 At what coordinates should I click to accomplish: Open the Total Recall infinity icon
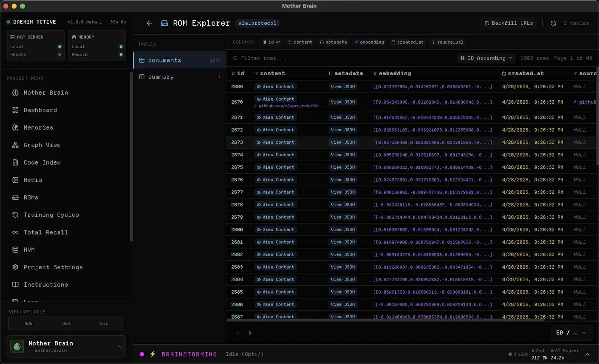(15, 232)
